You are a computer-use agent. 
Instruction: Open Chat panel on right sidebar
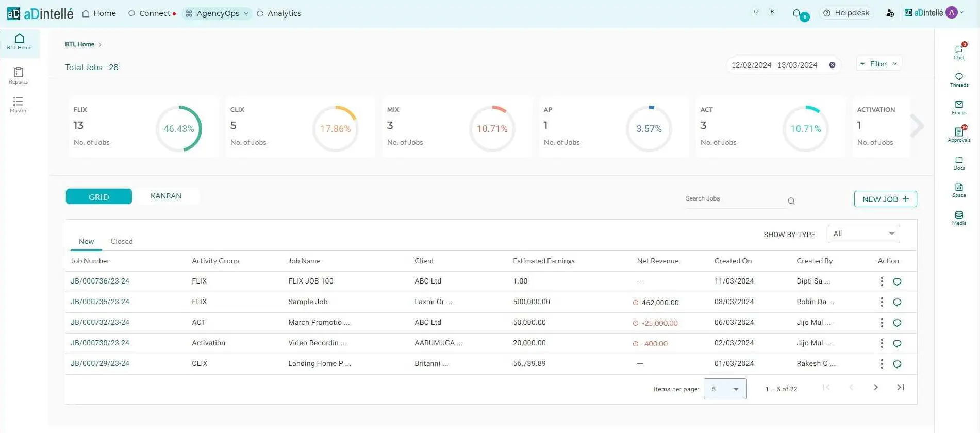[x=959, y=52]
